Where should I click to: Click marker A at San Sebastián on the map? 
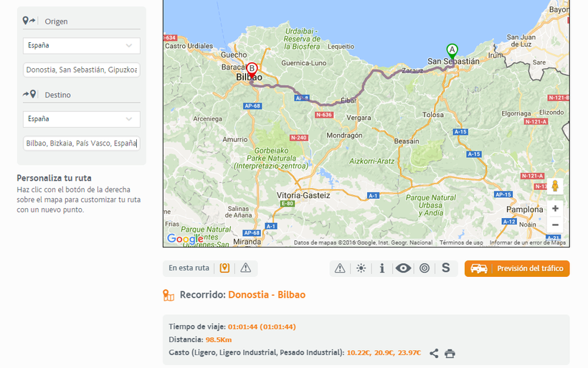coord(452,50)
